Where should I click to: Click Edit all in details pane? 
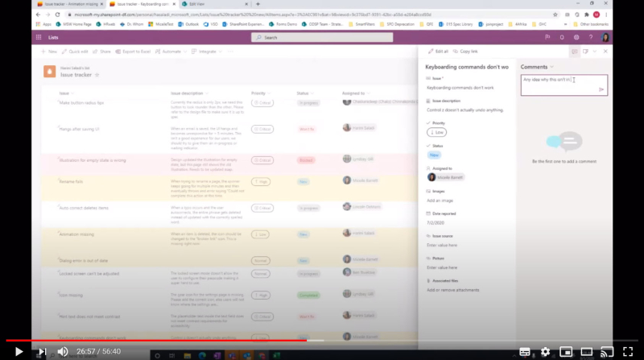[438, 52]
